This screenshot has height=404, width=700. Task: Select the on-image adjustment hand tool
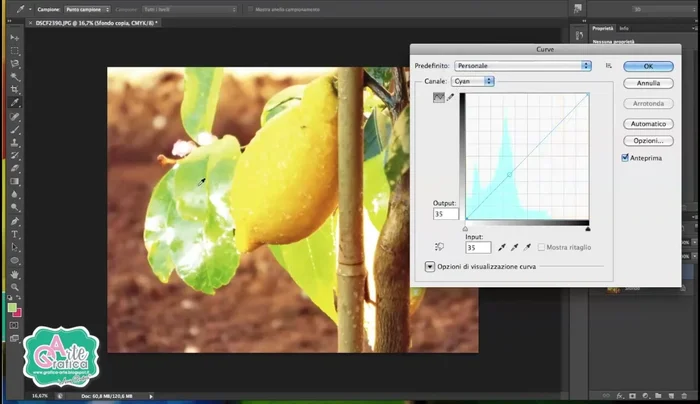tap(440, 246)
